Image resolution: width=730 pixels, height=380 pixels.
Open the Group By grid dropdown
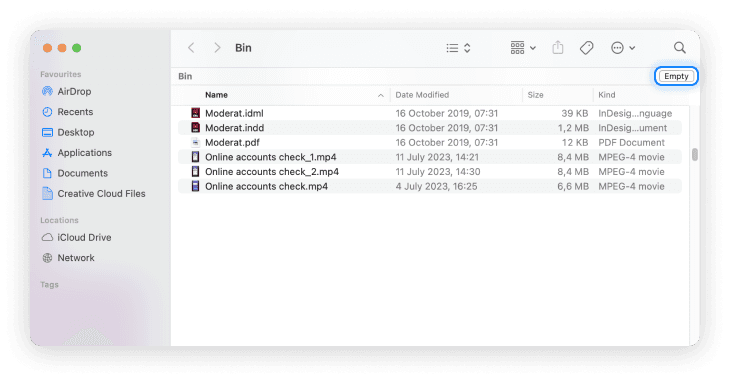[x=523, y=48]
